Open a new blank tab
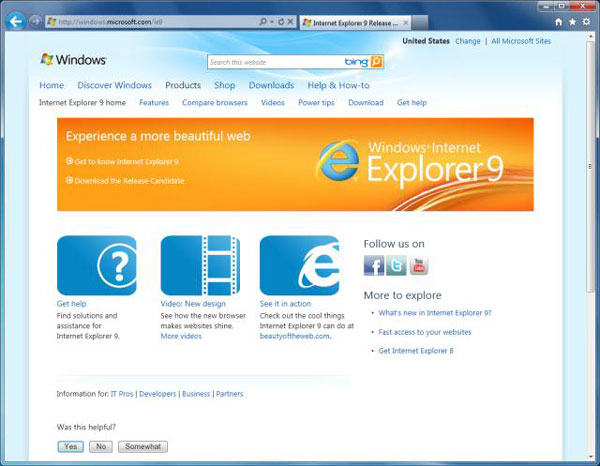Screen dimensions: 600x466 [x=420, y=23]
